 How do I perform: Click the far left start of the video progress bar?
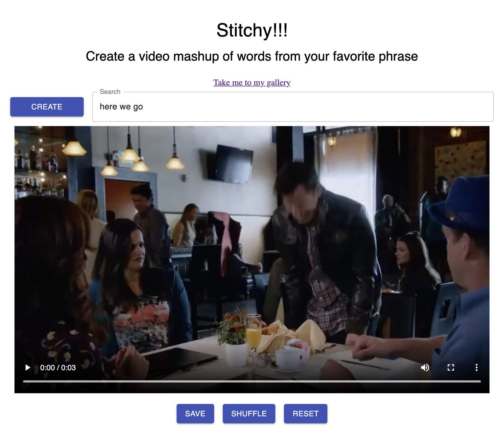coord(24,381)
